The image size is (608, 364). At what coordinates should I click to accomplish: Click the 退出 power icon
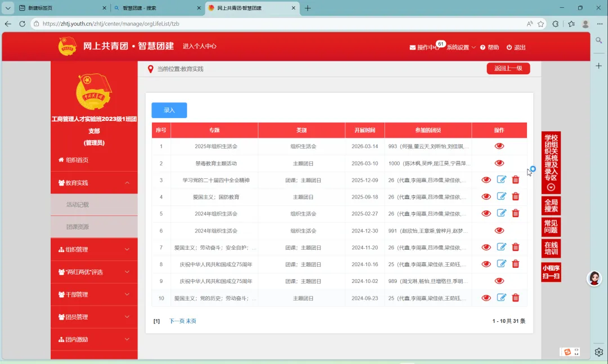tap(509, 47)
